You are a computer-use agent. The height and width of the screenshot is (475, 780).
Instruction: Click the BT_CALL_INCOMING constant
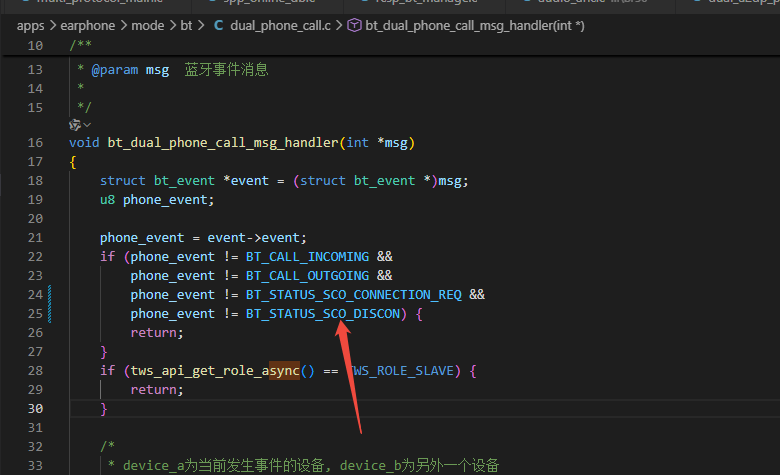tap(307, 257)
